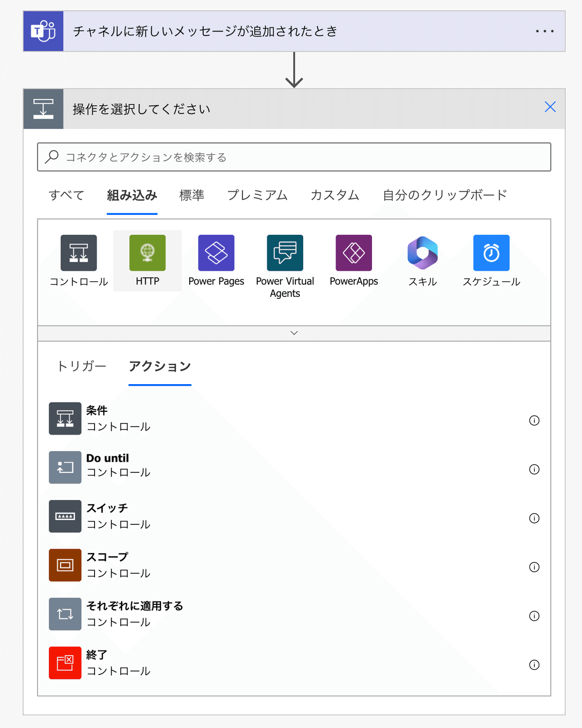Add the Do until action by name
Screen dimensions: 582x728
click(x=108, y=458)
